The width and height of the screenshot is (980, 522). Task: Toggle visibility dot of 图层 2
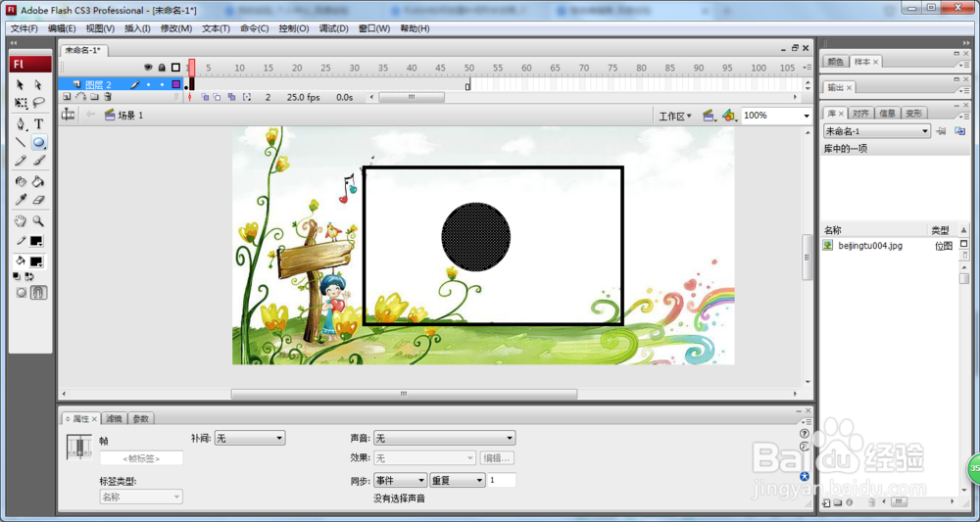(148, 84)
